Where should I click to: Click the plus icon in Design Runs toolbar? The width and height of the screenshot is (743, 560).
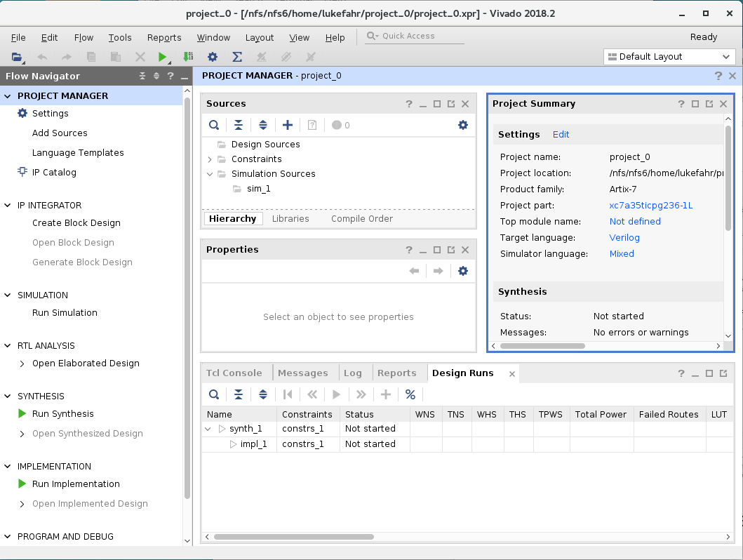click(x=386, y=394)
